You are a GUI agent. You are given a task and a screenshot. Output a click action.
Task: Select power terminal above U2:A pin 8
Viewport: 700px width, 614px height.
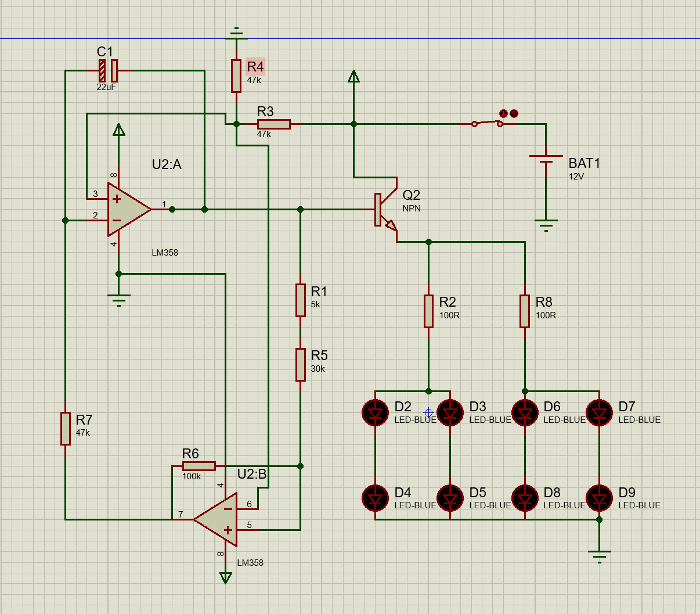pos(118,130)
